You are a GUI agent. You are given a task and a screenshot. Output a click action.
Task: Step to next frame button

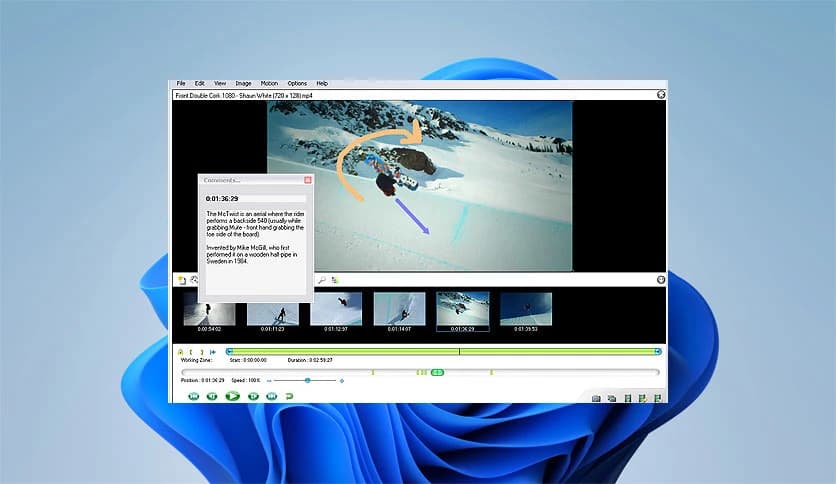(x=253, y=396)
